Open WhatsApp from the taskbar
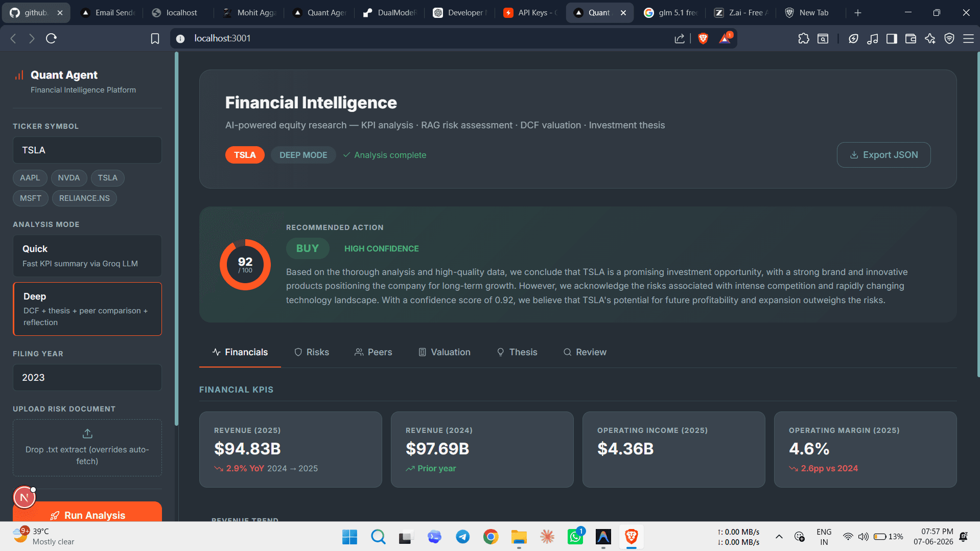The width and height of the screenshot is (980, 551). [575, 537]
